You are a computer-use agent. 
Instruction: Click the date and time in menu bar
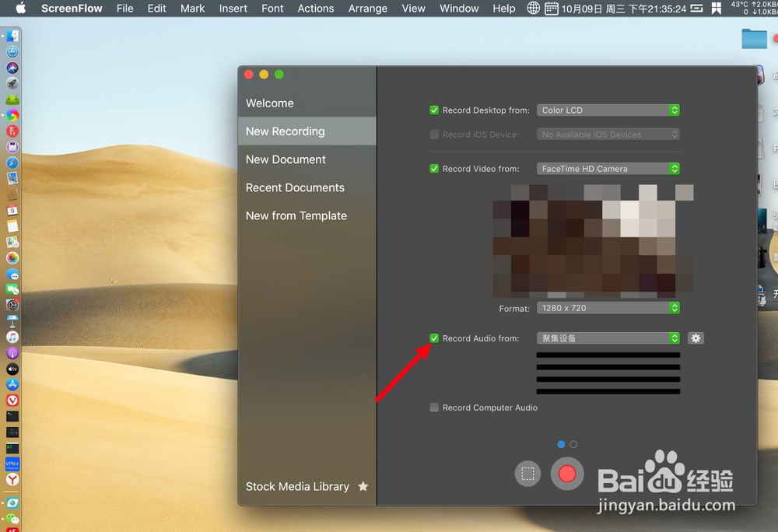pos(624,9)
